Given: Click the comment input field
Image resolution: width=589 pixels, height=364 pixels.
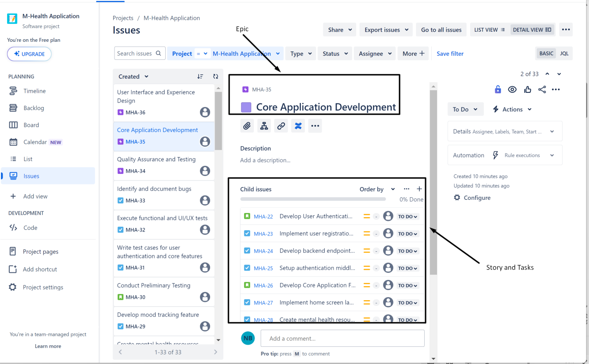Looking at the screenshot, I should (x=342, y=338).
